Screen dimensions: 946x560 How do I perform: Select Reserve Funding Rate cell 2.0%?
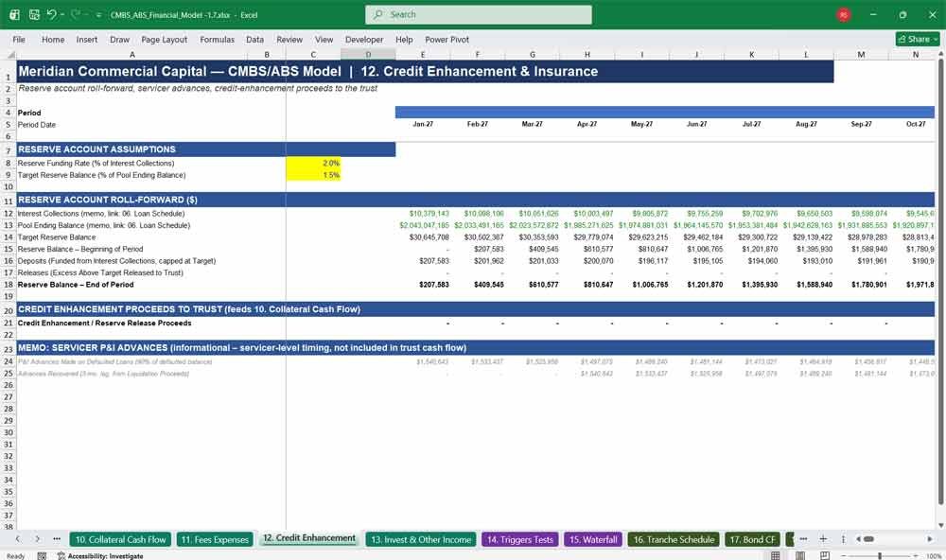(313, 163)
